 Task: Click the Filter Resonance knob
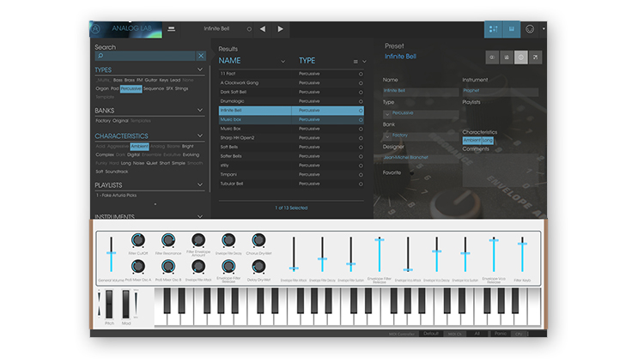pyautogui.click(x=168, y=240)
